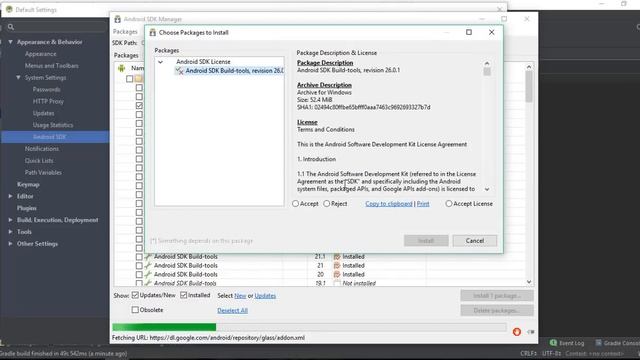Image resolution: width=640 pixels, height=360 pixels.
Task: Click the Android robot icon in package header
Action: coord(121,68)
